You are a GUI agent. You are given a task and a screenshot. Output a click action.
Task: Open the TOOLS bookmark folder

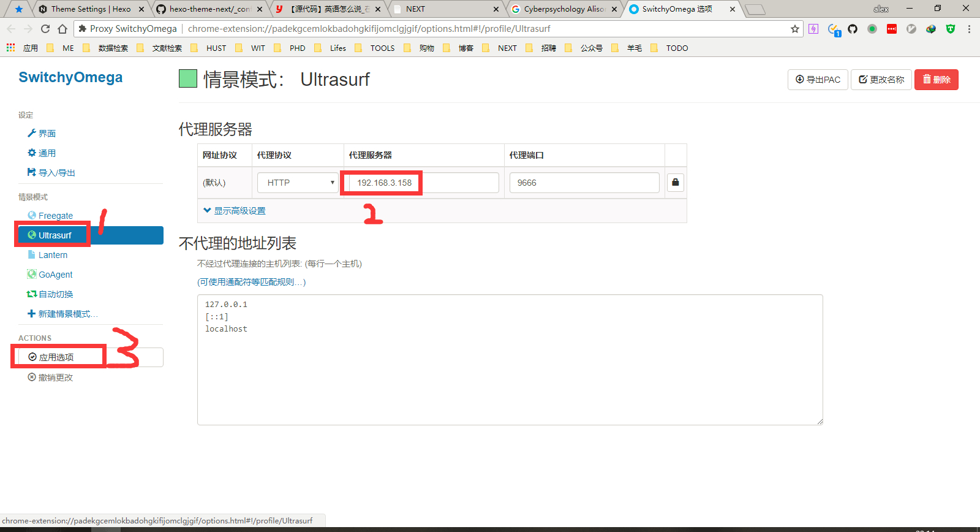click(375, 48)
